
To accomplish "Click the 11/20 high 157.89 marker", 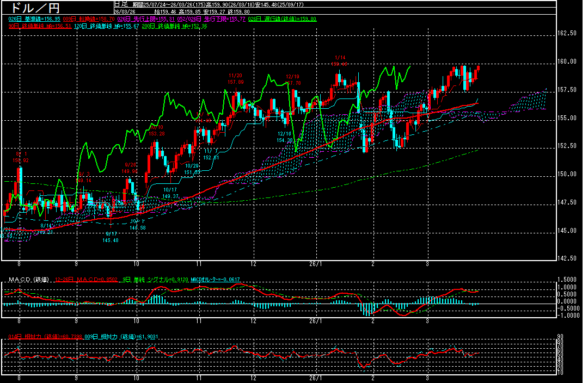I will click(235, 78).
